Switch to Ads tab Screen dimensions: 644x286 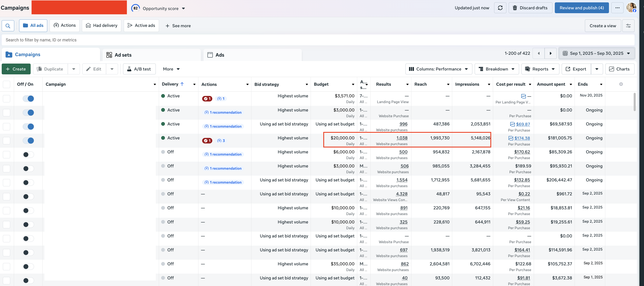252,55
